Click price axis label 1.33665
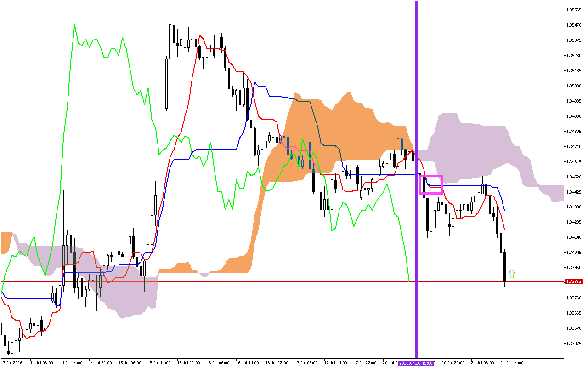Image resolution: width=588 pixels, height=368 pixels. click(574, 313)
